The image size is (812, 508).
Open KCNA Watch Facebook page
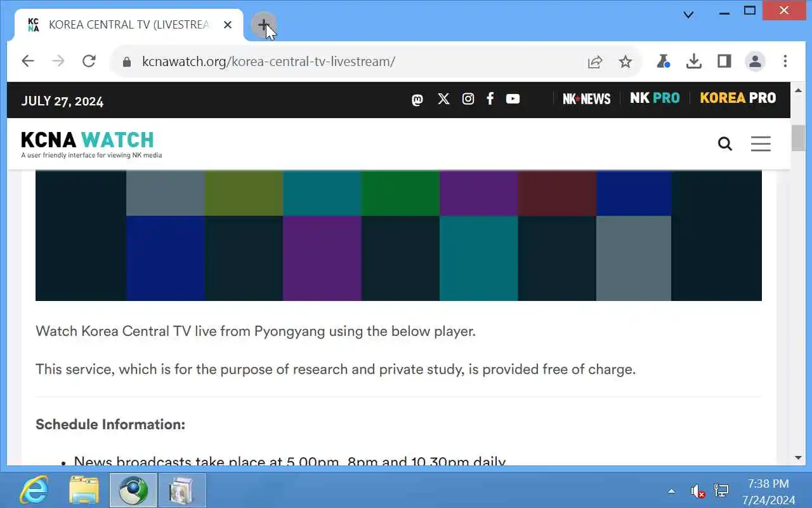point(490,98)
